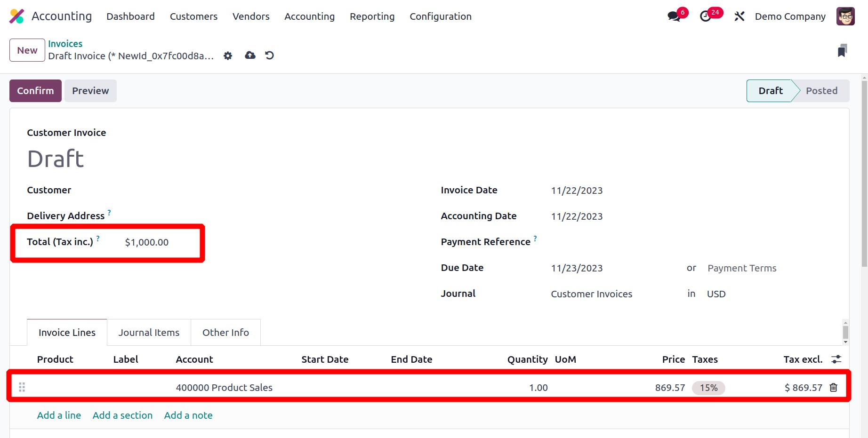868x438 pixels.
Task: Open the activities clock icon
Action: point(705,16)
